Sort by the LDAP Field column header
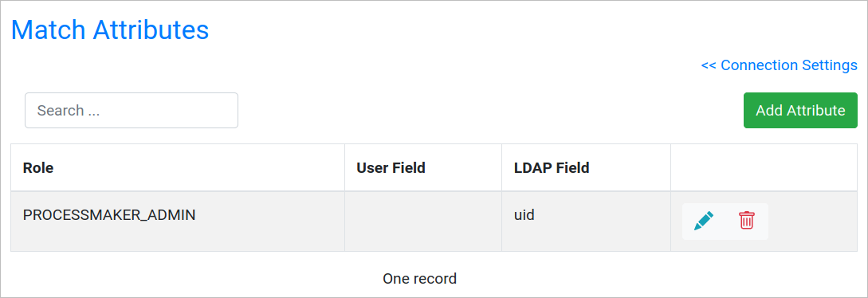868x298 pixels. pos(552,167)
